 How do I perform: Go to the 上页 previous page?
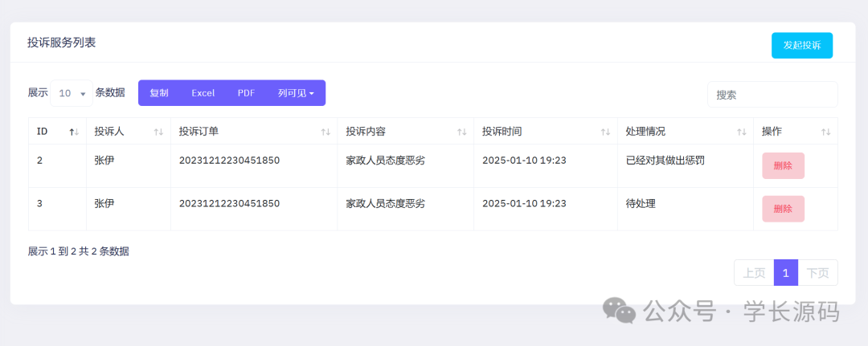(754, 272)
